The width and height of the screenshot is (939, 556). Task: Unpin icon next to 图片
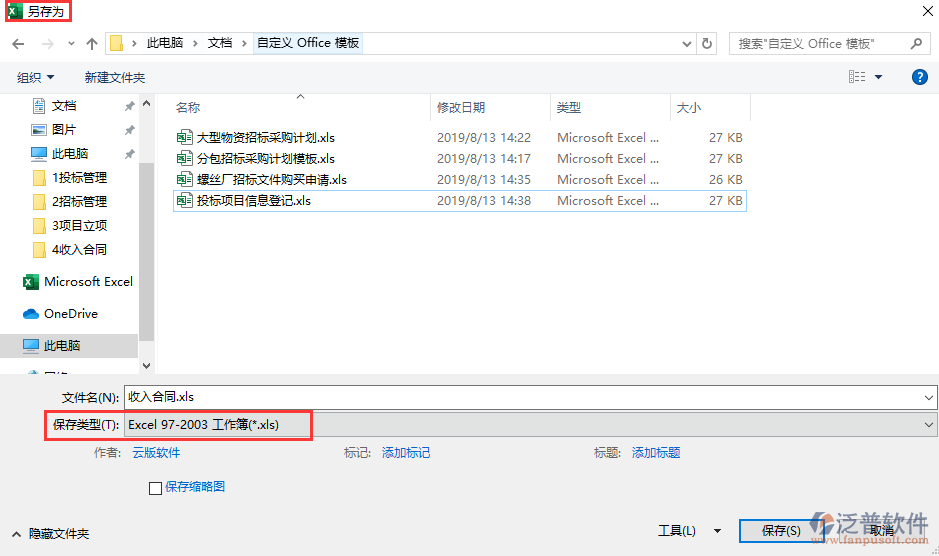click(x=129, y=130)
